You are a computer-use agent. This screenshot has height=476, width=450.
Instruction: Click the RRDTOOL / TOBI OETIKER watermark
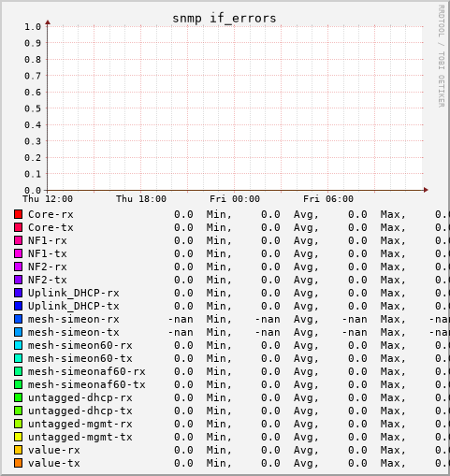pos(442,56)
